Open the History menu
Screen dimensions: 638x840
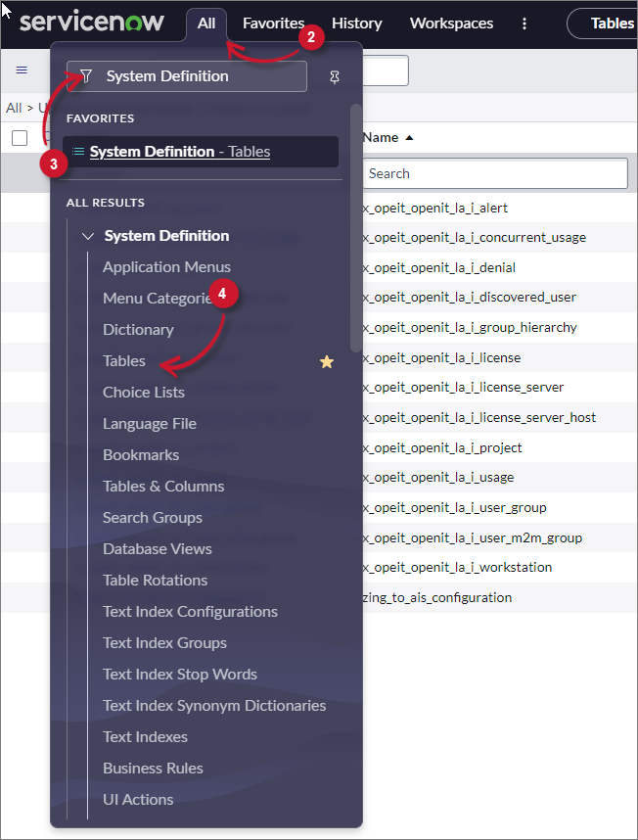(x=356, y=23)
